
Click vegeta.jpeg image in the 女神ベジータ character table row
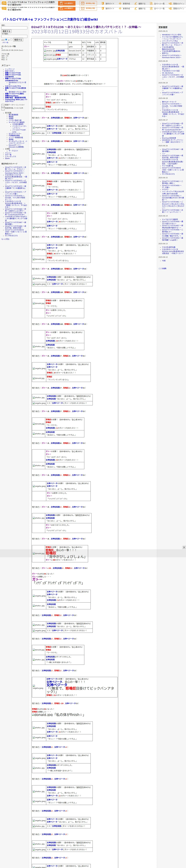(50, 59)
